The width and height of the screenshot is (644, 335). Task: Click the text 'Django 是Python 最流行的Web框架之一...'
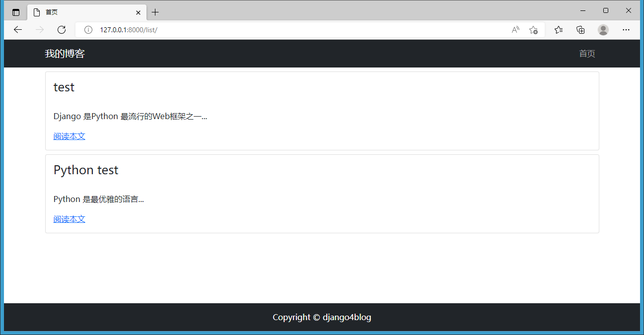[x=130, y=117]
